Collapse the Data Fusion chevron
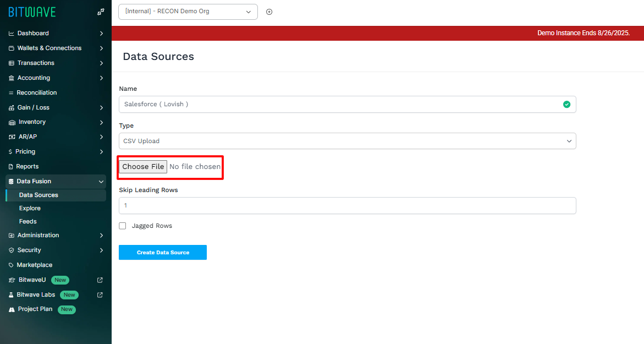Image resolution: width=644 pixels, height=344 pixels. (x=101, y=181)
